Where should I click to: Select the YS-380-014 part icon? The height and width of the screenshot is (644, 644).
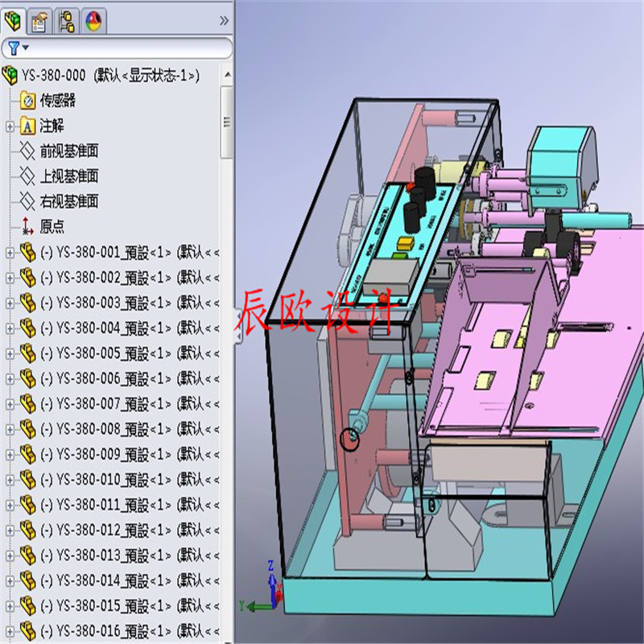(27, 580)
